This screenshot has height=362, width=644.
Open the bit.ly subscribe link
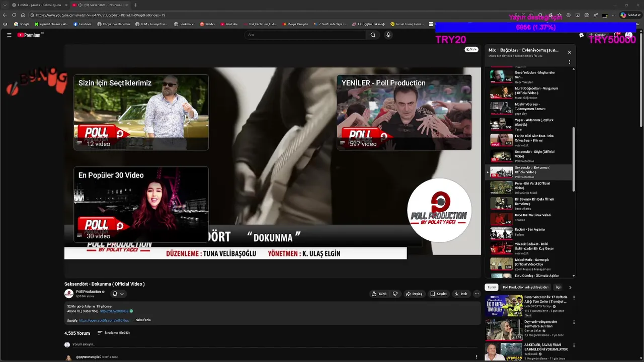click(x=114, y=311)
